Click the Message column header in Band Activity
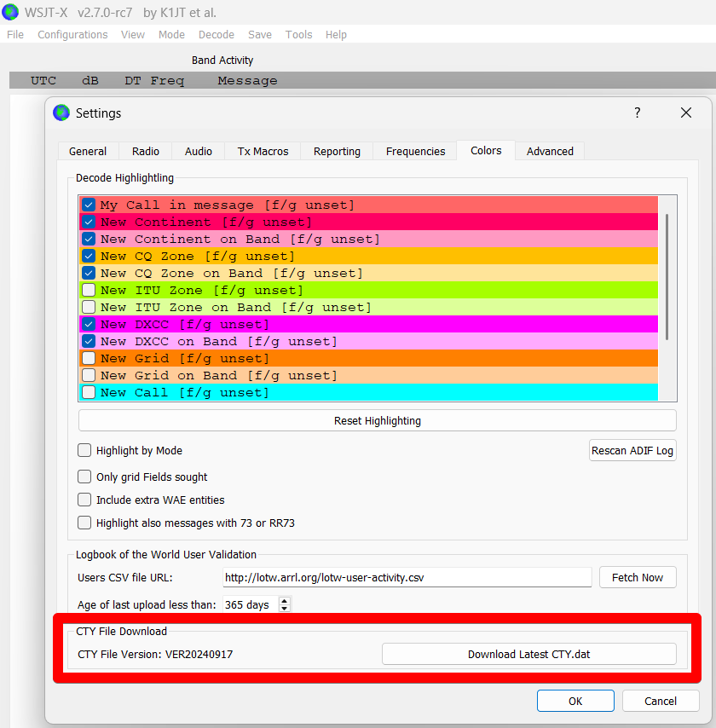 (x=247, y=81)
